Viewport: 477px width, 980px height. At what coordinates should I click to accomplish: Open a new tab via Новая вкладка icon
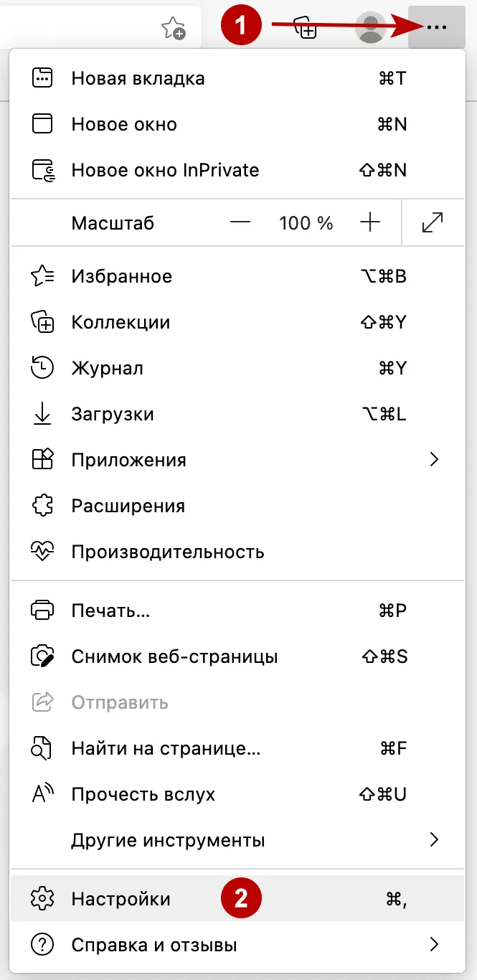43,78
